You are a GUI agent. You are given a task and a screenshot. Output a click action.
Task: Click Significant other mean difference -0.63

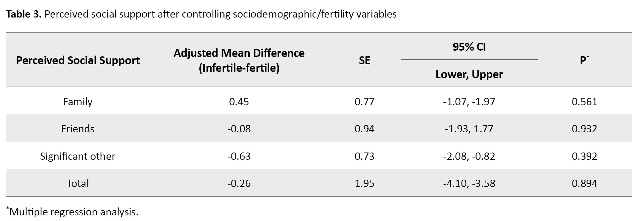click(239, 156)
